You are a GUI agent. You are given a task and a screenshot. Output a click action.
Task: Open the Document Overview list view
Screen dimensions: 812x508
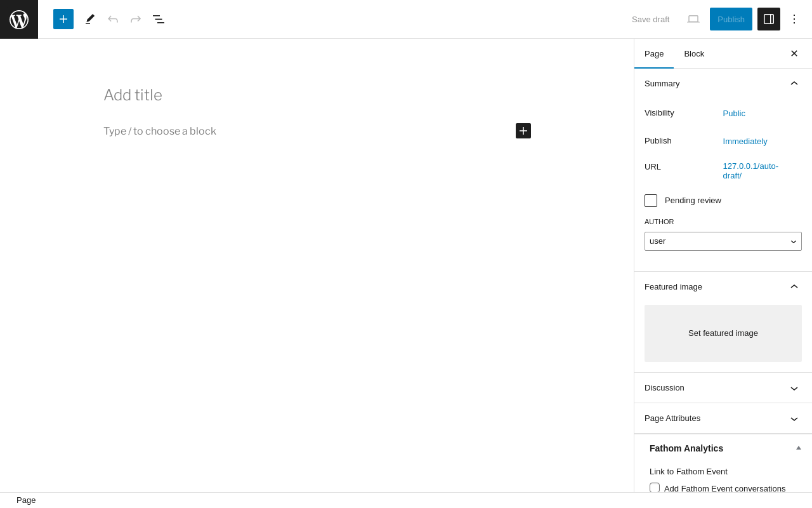pos(159,19)
